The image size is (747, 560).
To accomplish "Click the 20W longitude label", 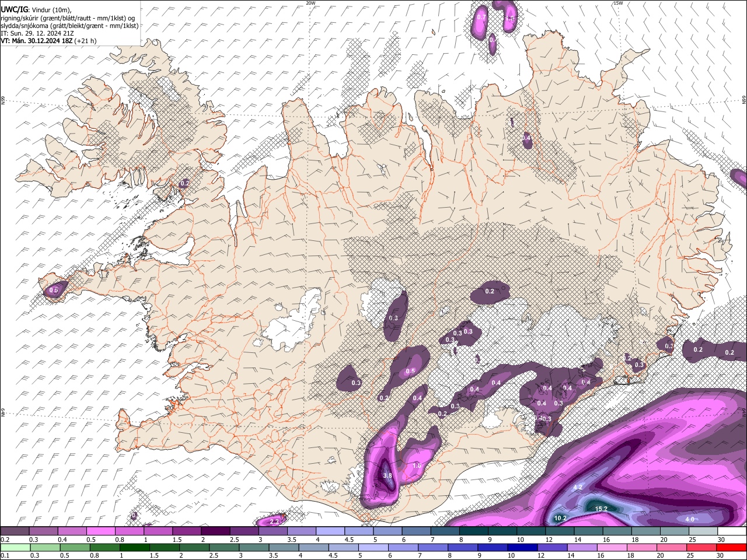I will point(311,3).
